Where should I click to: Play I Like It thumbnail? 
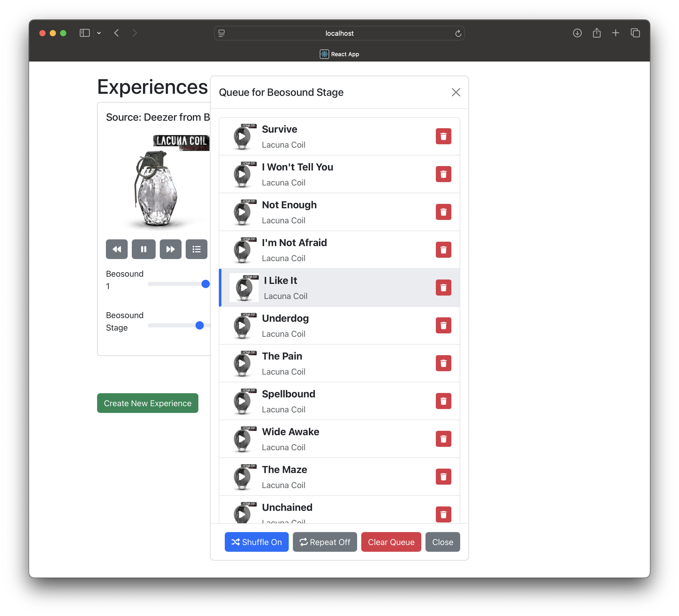point(244,288)
